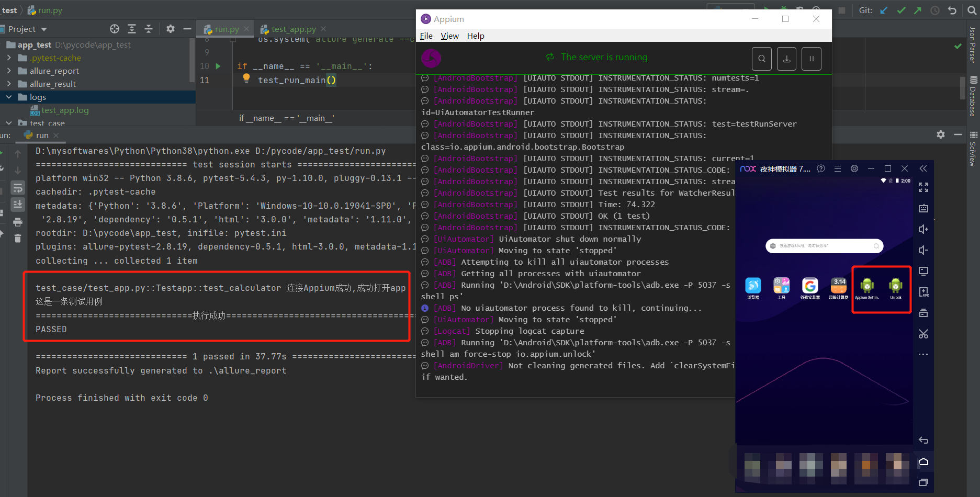980x497 pixels.
Task: Click the Git push green arrow
Action: pos(918,10)
